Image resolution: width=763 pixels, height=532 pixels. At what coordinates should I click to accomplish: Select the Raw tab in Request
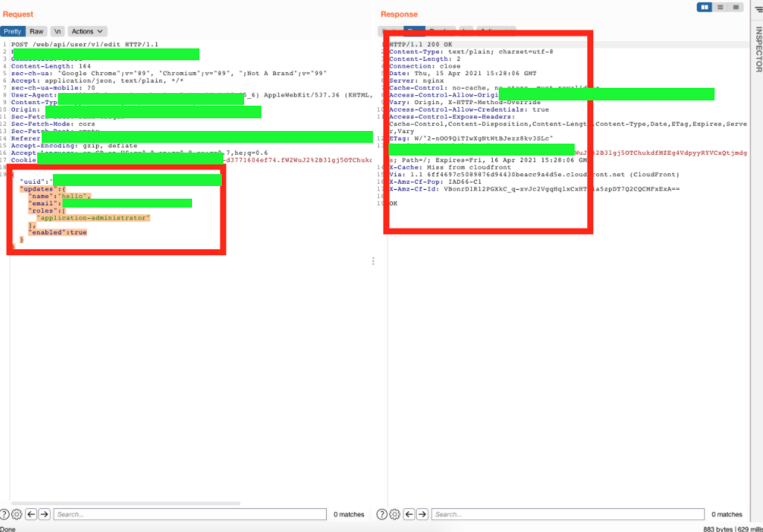36,31
